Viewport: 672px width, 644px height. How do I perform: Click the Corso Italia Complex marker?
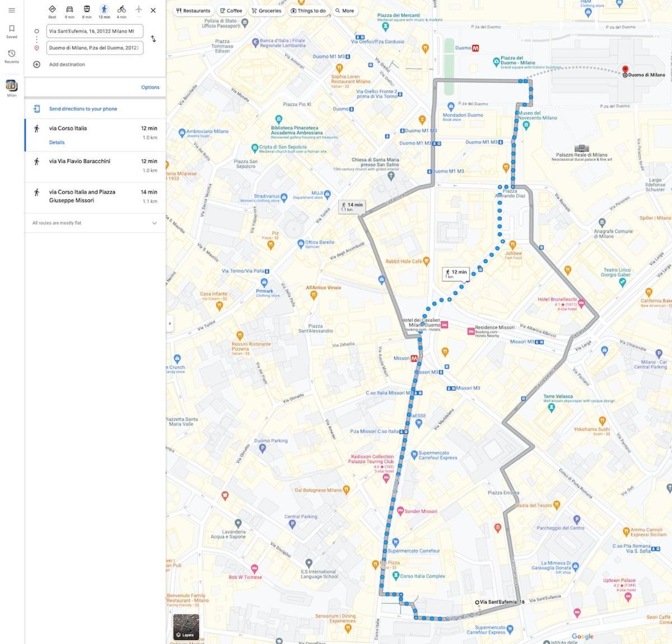[x=396, y=576]
